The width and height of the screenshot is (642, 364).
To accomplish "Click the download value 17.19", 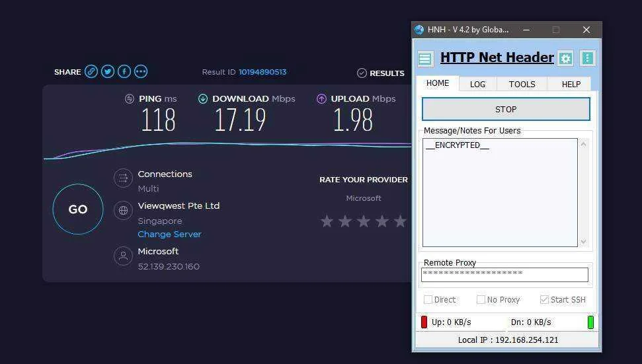I will tap(241, 120).
